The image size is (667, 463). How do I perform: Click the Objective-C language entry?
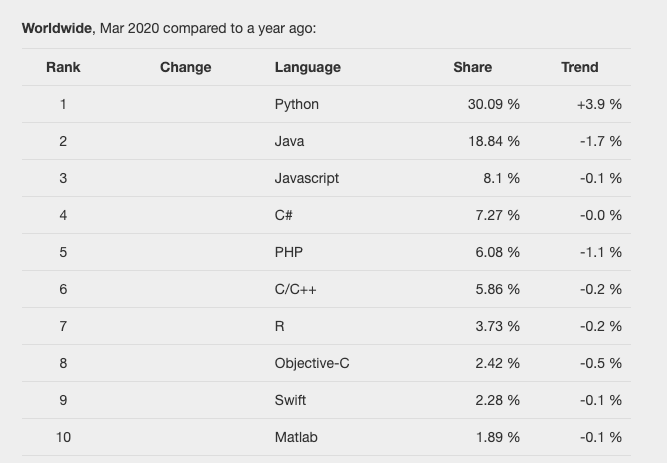coord(311,363)
